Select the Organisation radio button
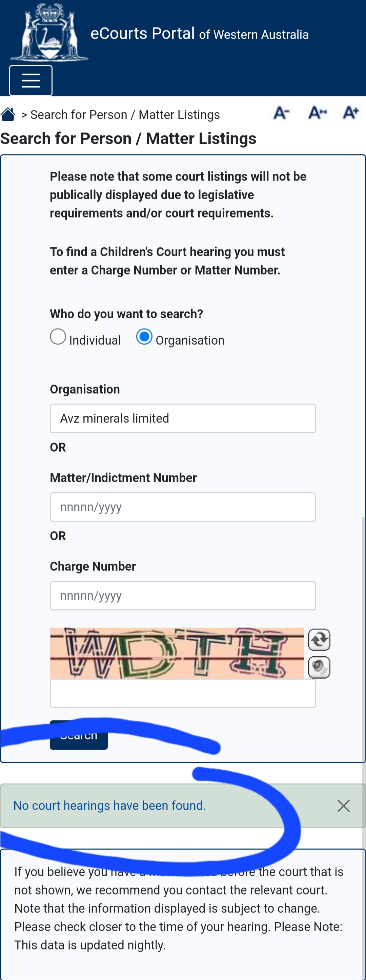This screenshot has width=366, height=980. 144,337
